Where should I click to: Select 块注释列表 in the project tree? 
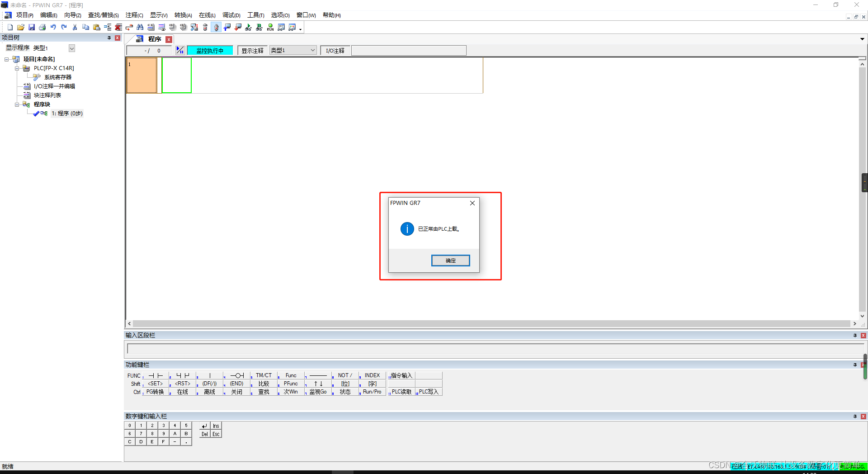pyautogui.click(x=47, y=95)
